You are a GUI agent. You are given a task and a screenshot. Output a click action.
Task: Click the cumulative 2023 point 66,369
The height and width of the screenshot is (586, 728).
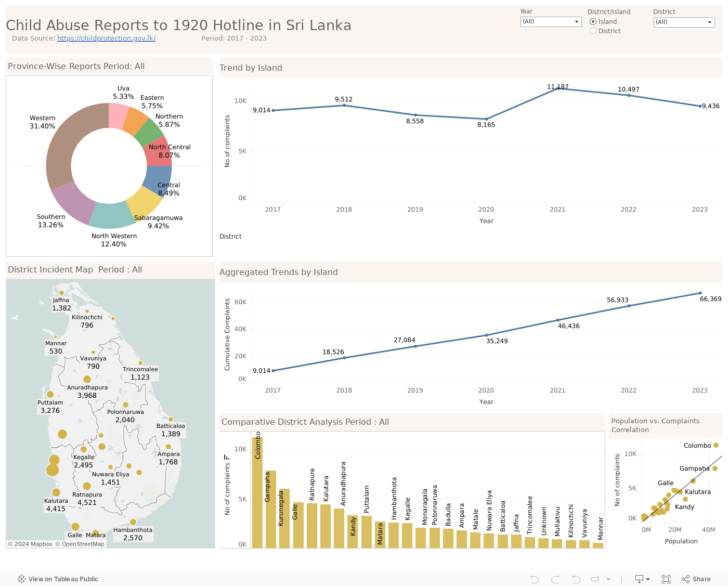(700, 293)
